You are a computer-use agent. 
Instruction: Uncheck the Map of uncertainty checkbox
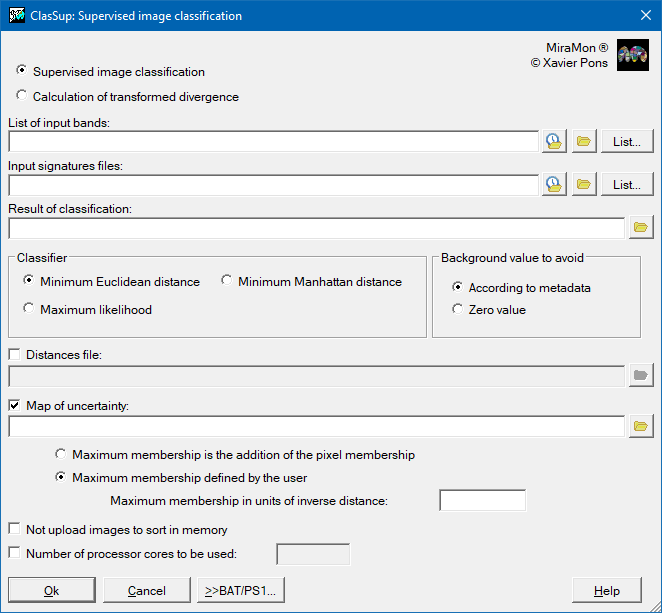coord(15,405)
